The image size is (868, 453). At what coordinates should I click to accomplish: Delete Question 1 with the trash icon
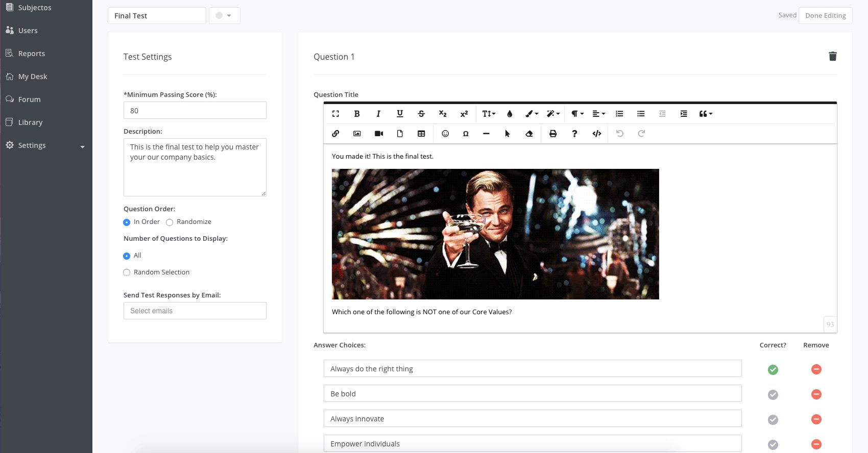coord(833,56)
